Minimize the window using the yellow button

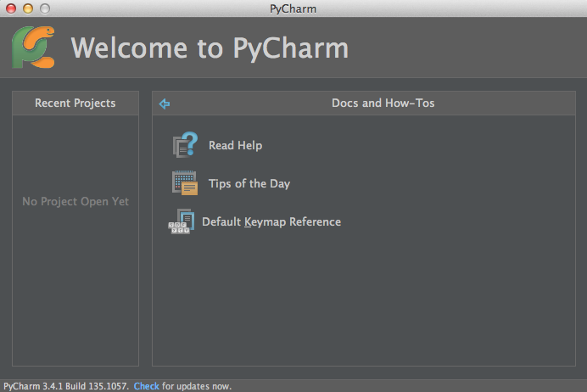[27, 8]
